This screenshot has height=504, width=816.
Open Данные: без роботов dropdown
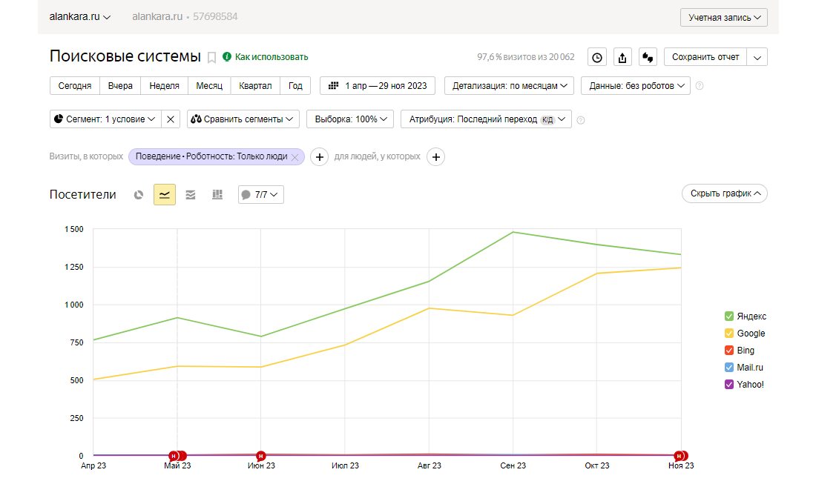[636, 86]
